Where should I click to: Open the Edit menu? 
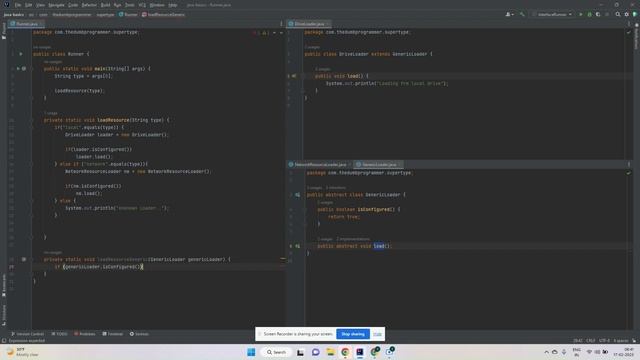coord(29,5)
